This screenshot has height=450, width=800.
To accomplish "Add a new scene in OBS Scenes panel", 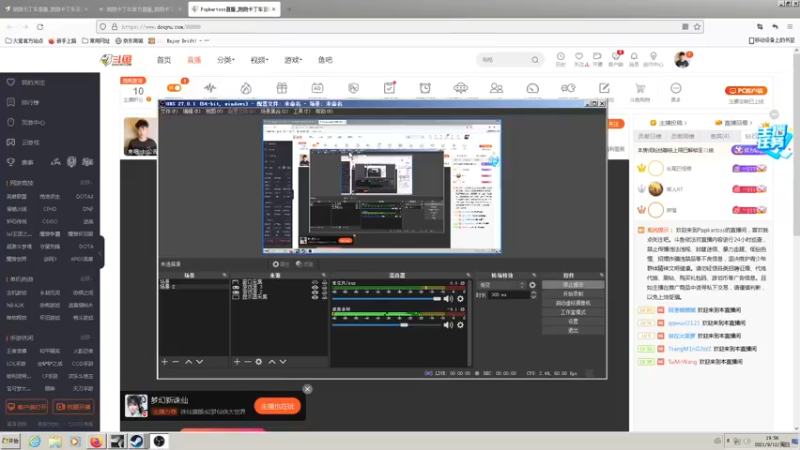I will point(164,361).
